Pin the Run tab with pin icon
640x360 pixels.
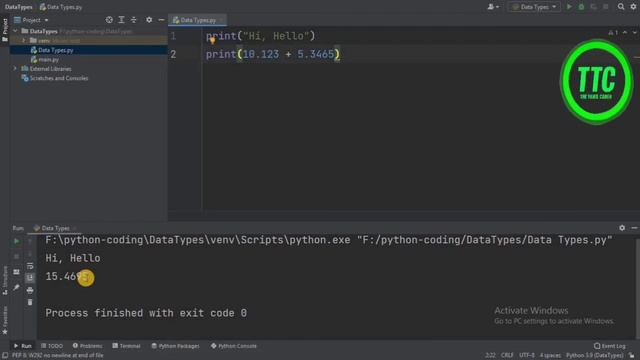pyautogui.click(x=16, y=287)
